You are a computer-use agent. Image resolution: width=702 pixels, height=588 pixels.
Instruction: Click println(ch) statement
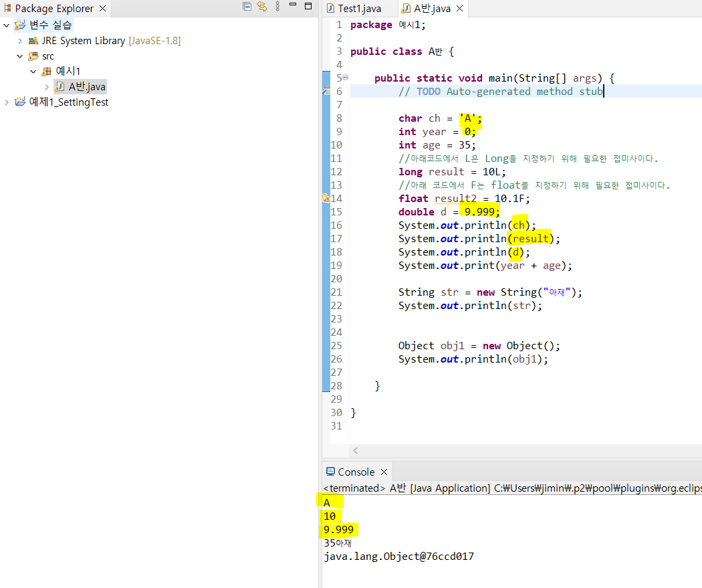(467, 225)
